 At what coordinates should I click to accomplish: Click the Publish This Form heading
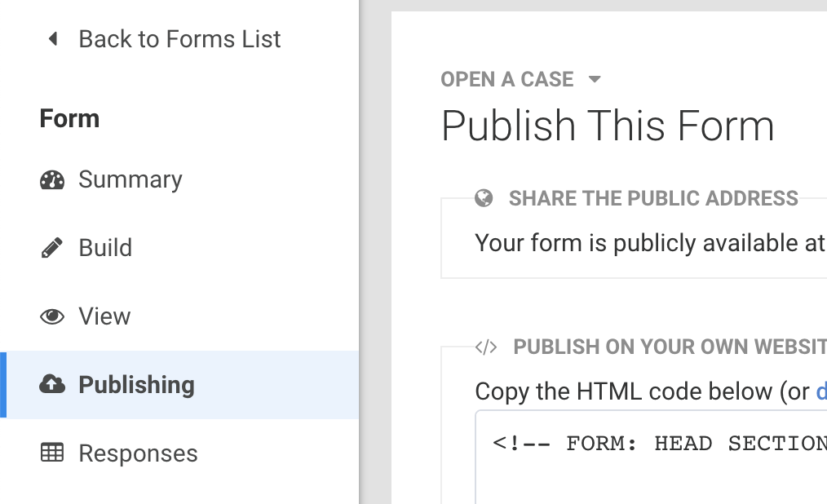[x=608, y=126]
